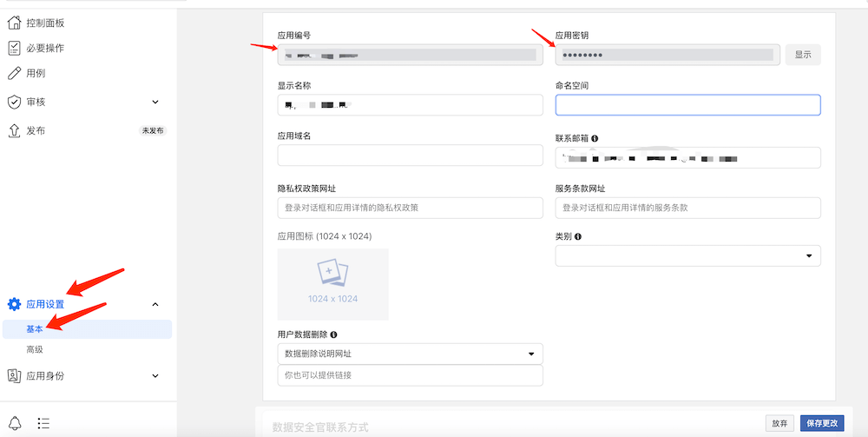Open the 数据删除说明网址 dropdown
This screenshot has width=868, height=437.
click(x=410, y=354)
